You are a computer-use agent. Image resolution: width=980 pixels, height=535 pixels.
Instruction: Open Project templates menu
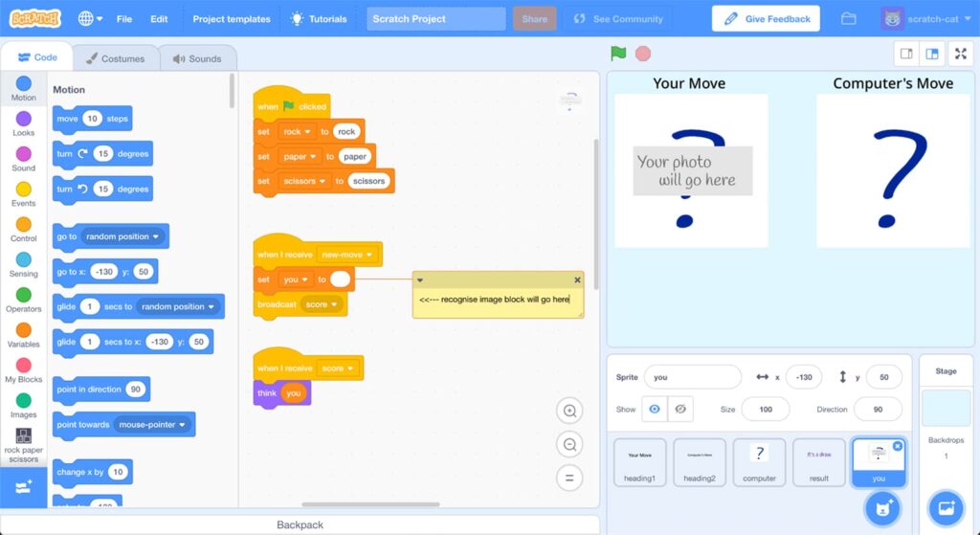(x=232, y=19)
